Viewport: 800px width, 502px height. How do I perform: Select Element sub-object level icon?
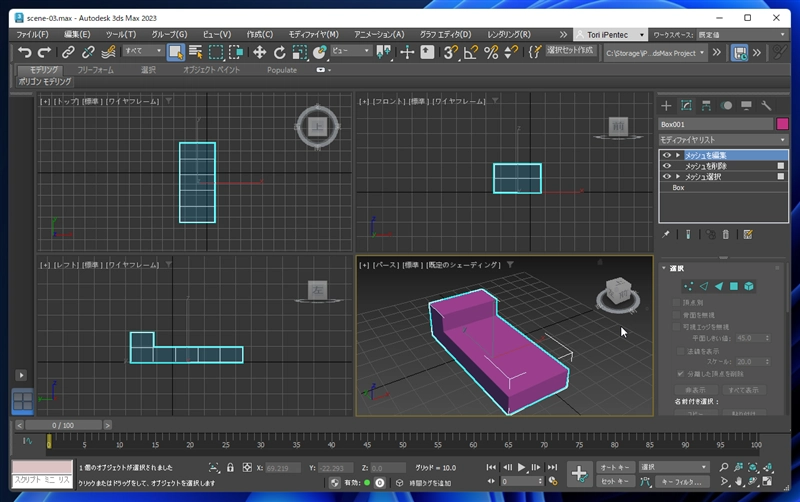748,286
